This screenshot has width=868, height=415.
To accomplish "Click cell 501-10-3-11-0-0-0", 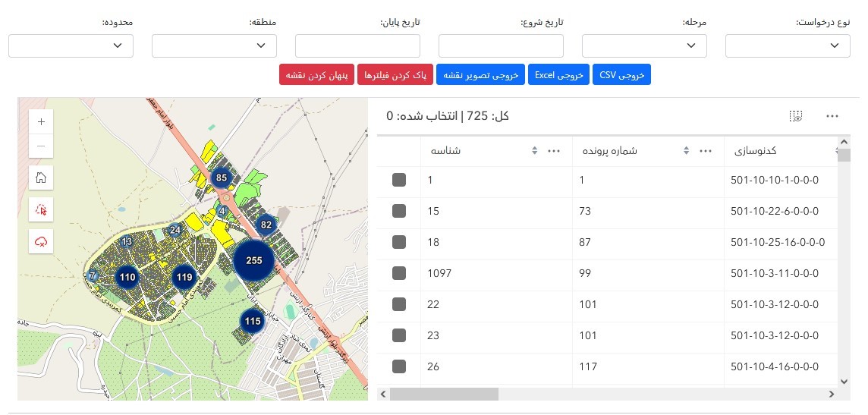I will tap(775, 273).
